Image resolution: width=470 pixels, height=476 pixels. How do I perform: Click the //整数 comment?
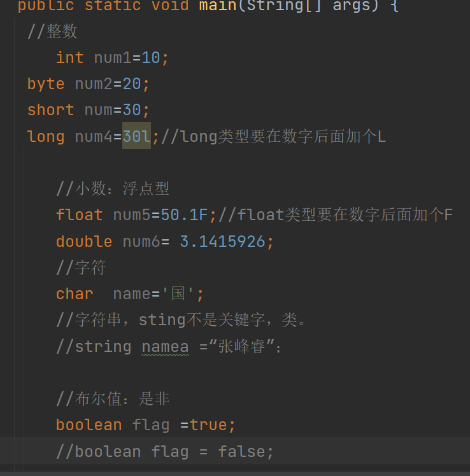[x=53, y=32]
